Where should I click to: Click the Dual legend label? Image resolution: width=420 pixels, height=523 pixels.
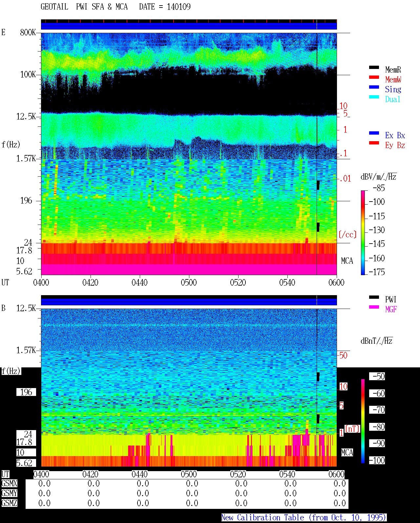(x=393, y=99)
